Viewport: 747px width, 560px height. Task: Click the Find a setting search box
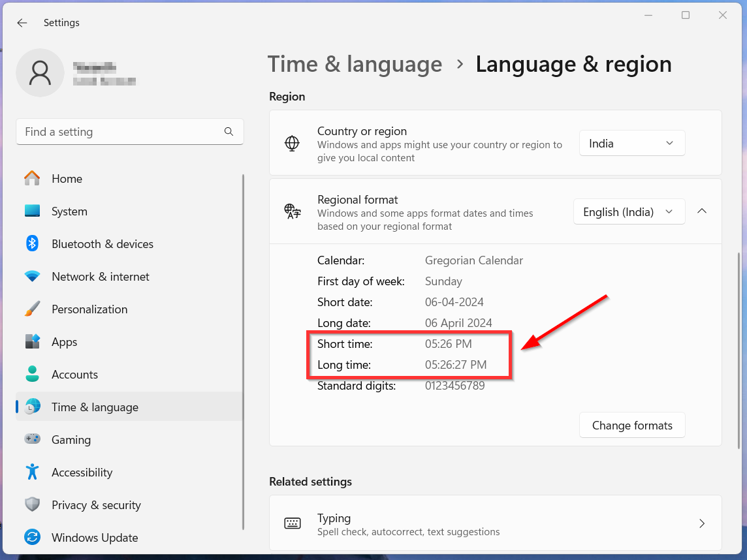(x=129, y=131)
